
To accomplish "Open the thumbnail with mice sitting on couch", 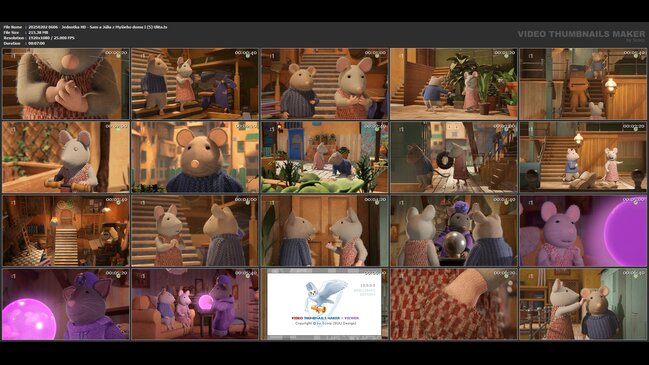I will (x=195, y=304).
